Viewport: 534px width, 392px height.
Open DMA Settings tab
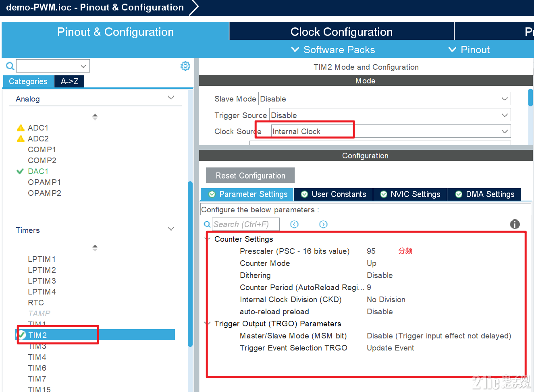(x=484, y=194)
